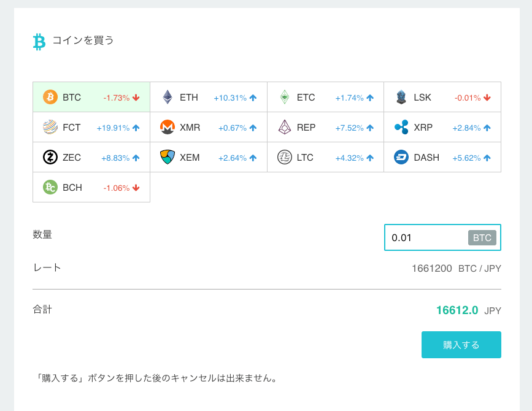Click the rate value 1661200
The height and width of the screenshot is (411, 532).
[431, 269]
